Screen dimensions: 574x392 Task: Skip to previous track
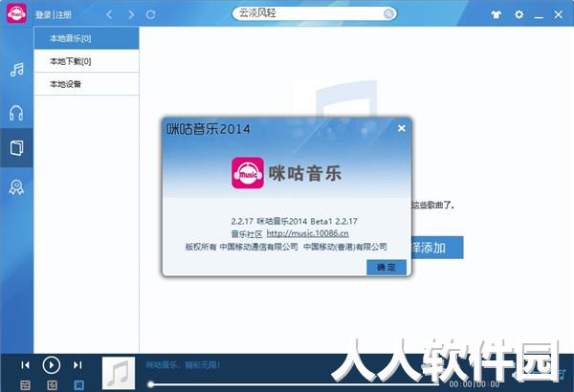click(25, 365)
